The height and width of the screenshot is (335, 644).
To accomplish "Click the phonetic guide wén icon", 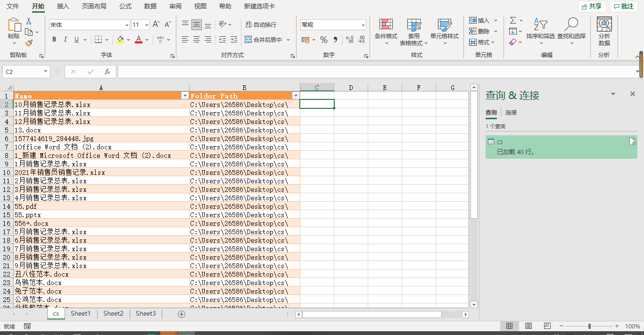I will 160,40.
